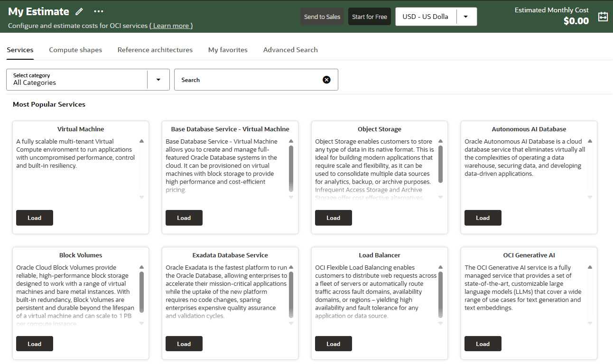
Task: Click scroll-up arrow in Autonomous AI Database card
Action: 590,141
